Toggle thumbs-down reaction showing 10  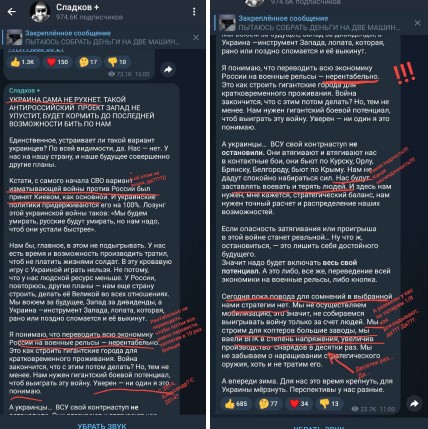tap(117, 62)
